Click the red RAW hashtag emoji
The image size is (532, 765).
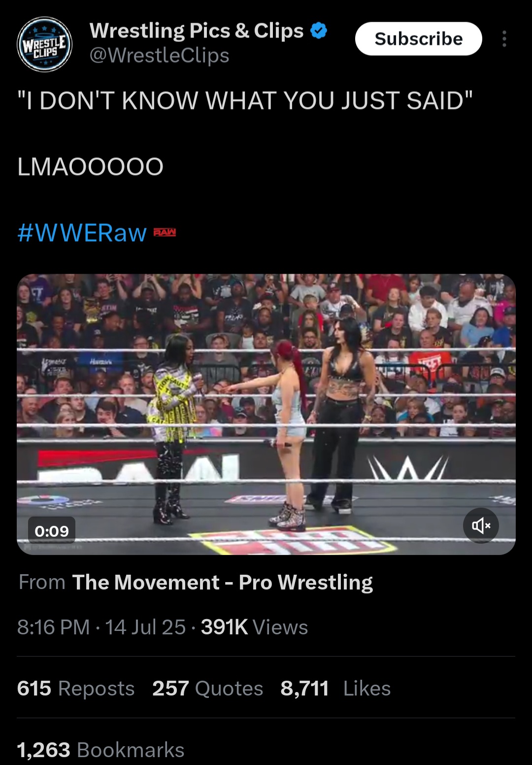165,232
